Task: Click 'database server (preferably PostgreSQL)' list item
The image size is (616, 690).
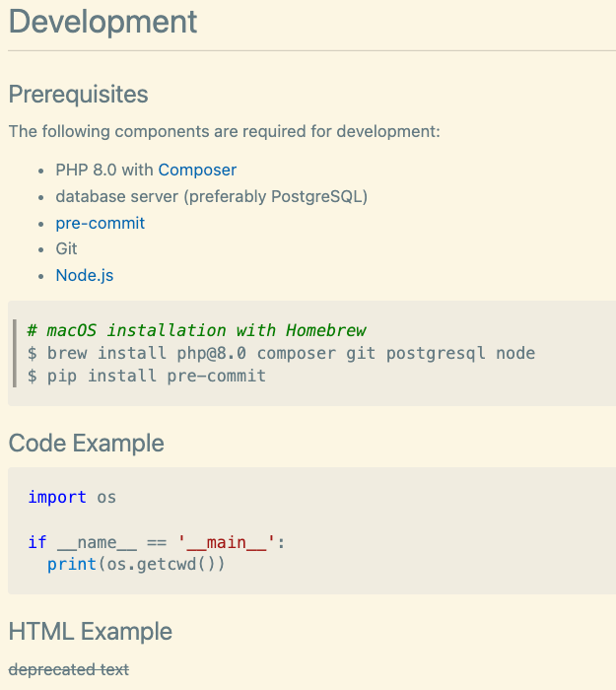Action: pyautogui.click(x=211, y=197)
